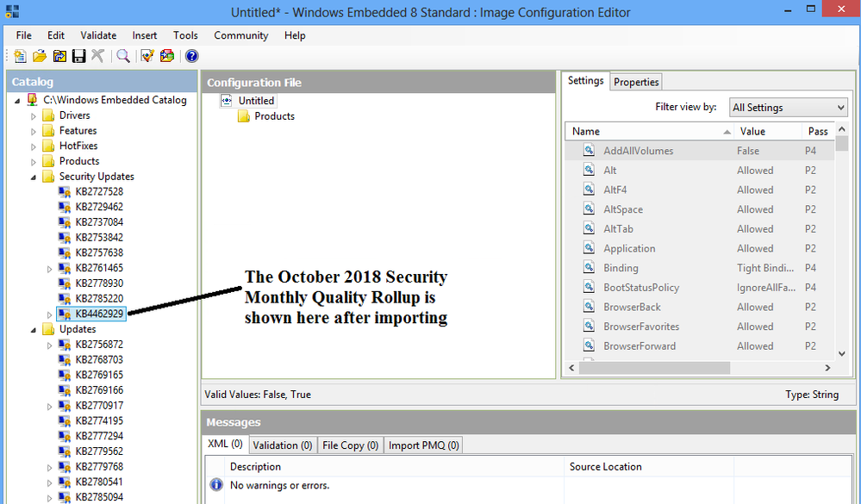Expand the KB2761465 node
The height and width of the screenshot is (504, 861).
pos(49,269)
